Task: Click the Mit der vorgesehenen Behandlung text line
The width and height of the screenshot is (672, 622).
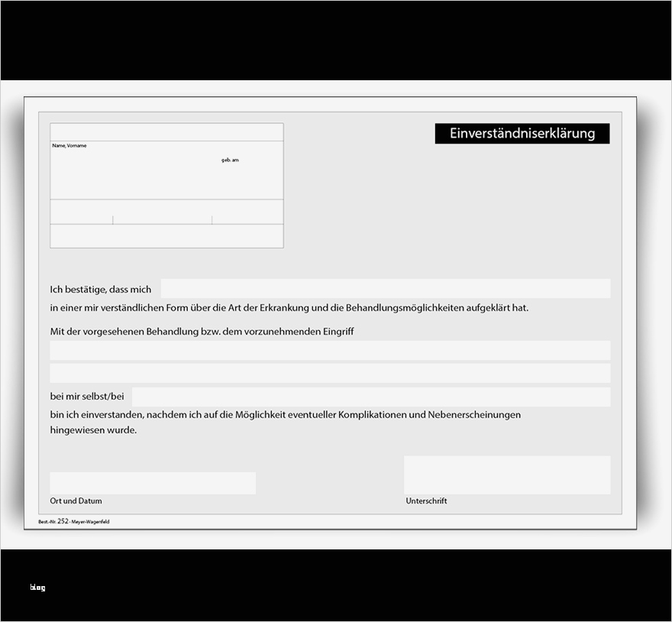Action: click(202, 332)
